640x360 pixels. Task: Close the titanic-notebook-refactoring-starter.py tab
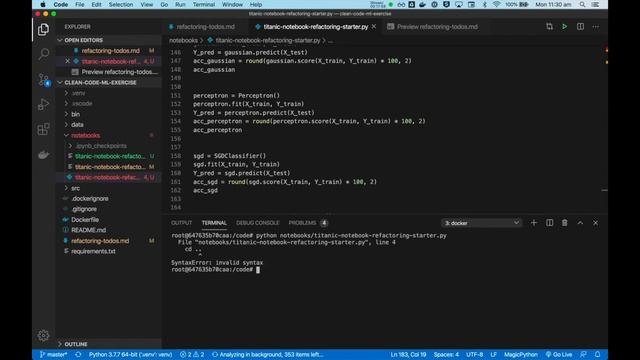tap(373, 27)
